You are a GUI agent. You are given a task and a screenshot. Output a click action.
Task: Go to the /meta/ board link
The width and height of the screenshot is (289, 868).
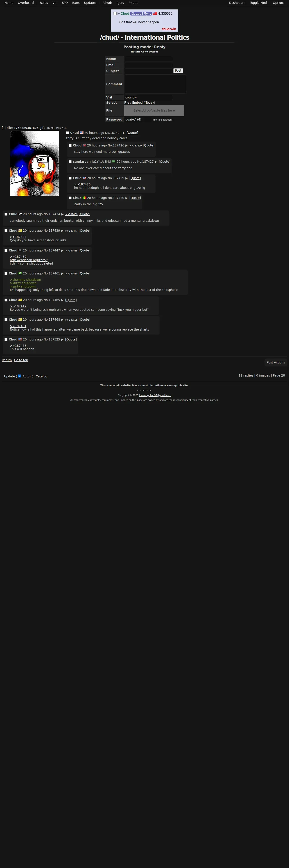133,3
